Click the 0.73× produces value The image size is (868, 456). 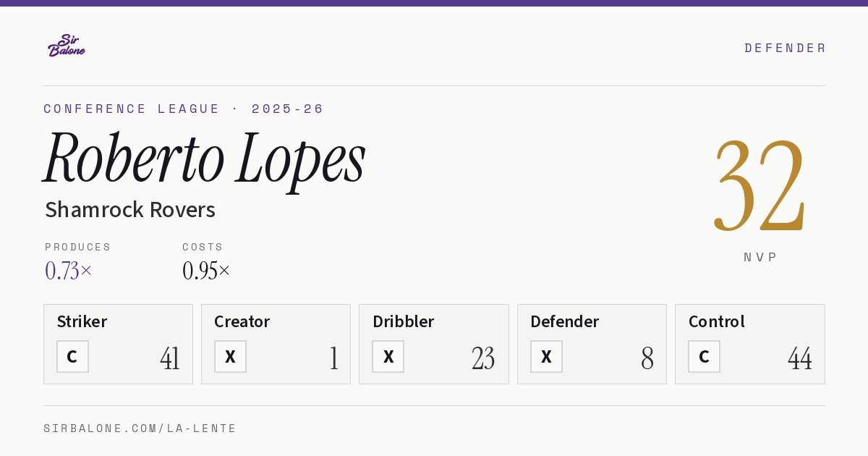pyautogui.click(x=69, y=271)
